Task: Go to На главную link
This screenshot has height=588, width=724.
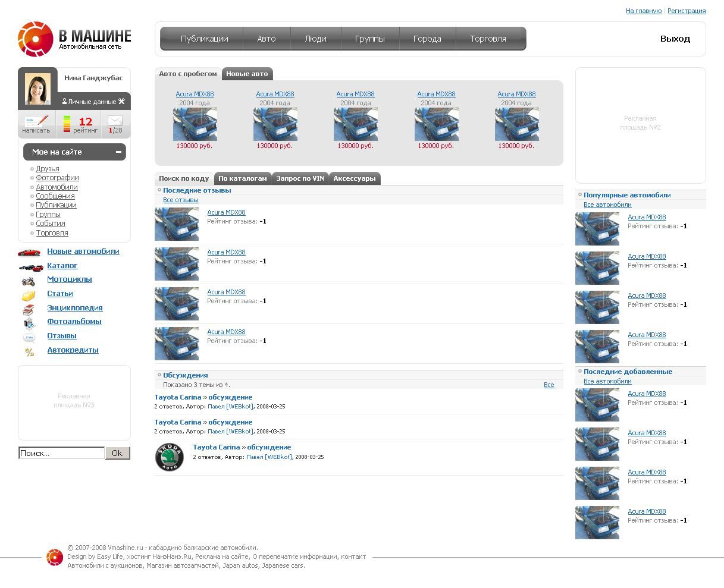Action: pyautogui.click(x=644, y=11)
